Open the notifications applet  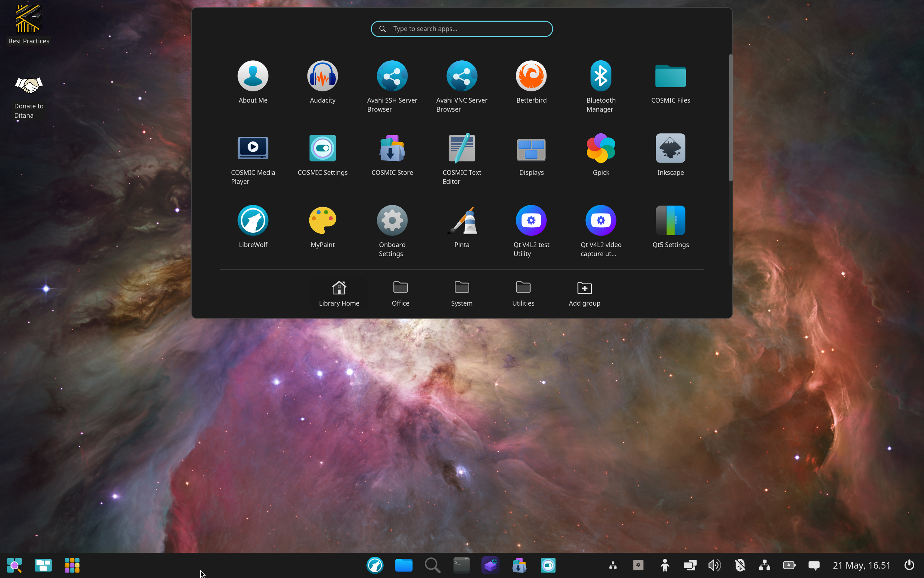[814, 565]
